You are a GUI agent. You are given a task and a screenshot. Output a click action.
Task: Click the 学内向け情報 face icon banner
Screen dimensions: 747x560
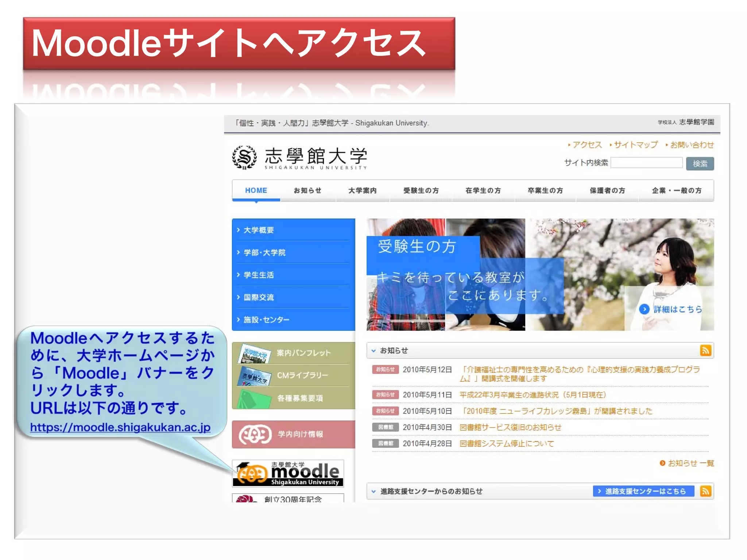255,434
